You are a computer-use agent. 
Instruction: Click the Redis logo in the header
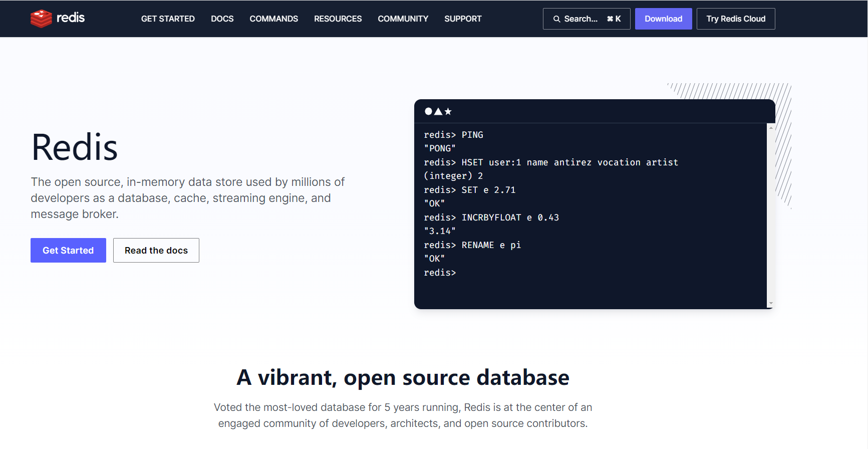tap(58, 19)
